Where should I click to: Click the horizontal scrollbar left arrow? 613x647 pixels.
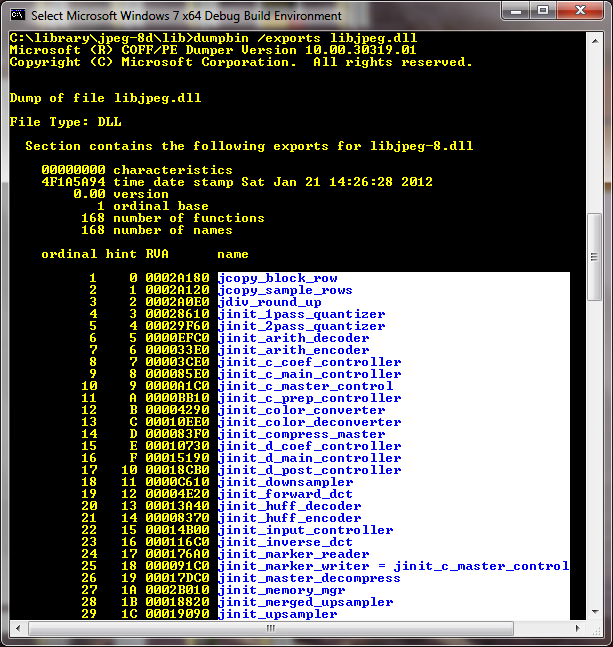pos(17,628)
